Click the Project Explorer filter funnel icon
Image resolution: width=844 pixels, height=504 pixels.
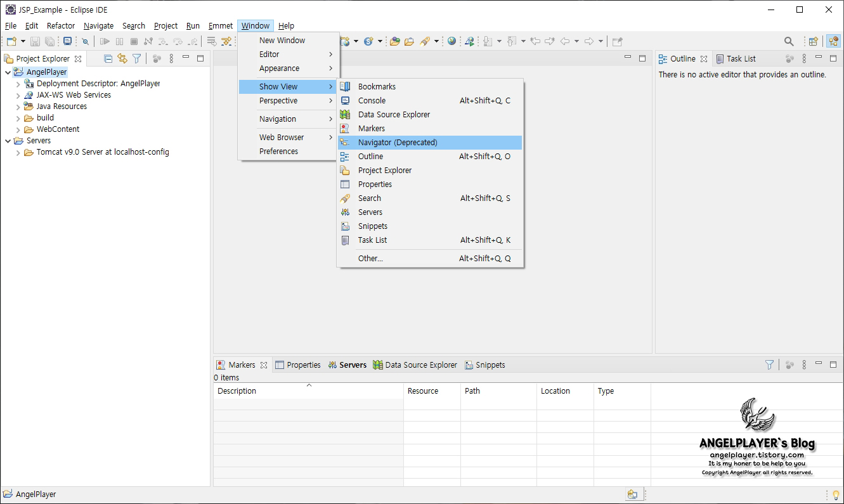[136, 58]
